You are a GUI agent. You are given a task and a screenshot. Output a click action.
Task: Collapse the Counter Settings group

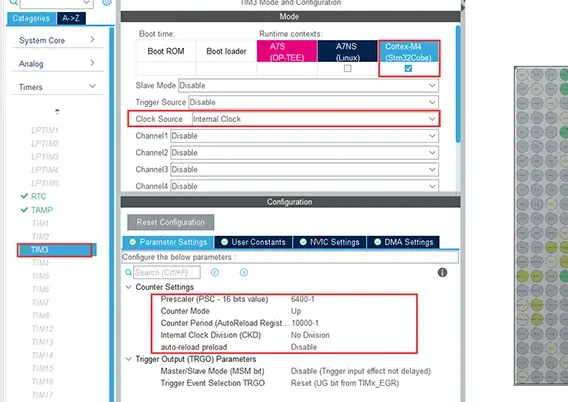pyautogui.click(x=128, y=287)
